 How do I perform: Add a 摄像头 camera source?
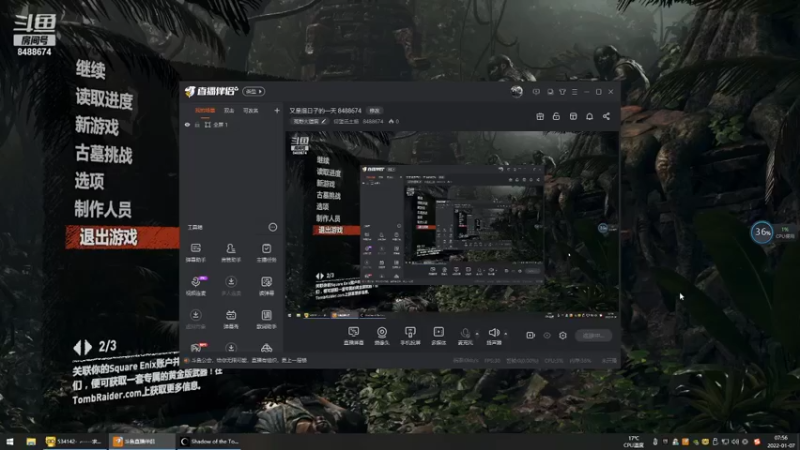[x=382, y=336]
